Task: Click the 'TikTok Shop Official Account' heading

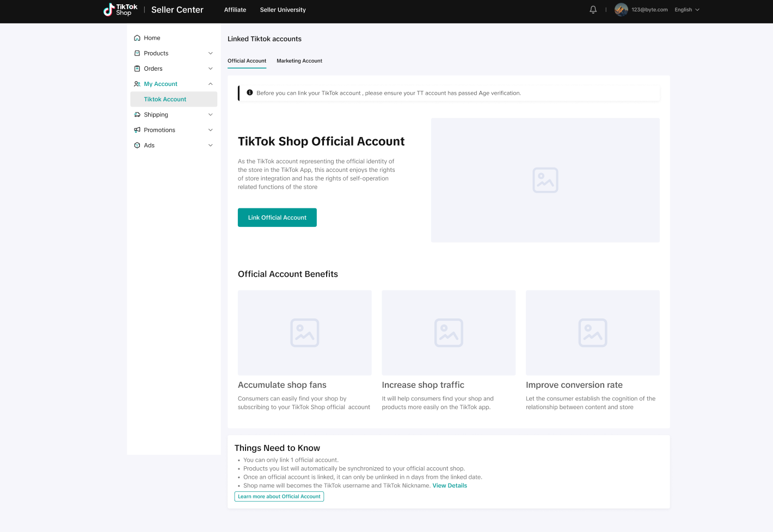Action: [x=321, y=141]
